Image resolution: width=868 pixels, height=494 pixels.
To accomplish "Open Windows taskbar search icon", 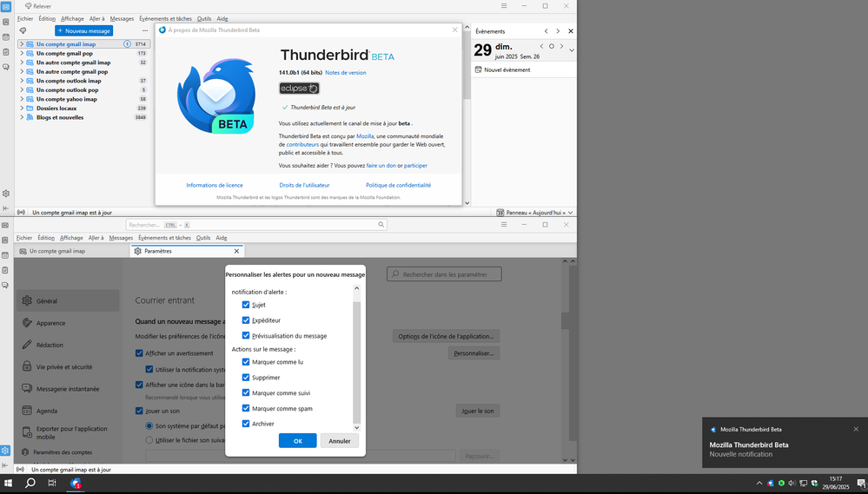I will tap(30, 484).
